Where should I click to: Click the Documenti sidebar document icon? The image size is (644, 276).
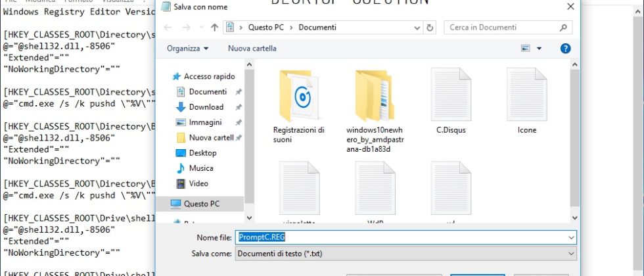[x=181, y=91]
